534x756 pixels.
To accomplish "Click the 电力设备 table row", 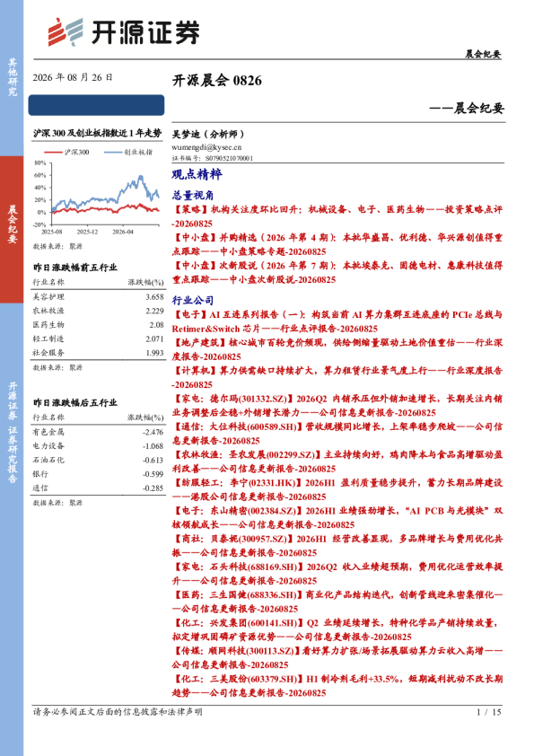I will click(99, 446).
